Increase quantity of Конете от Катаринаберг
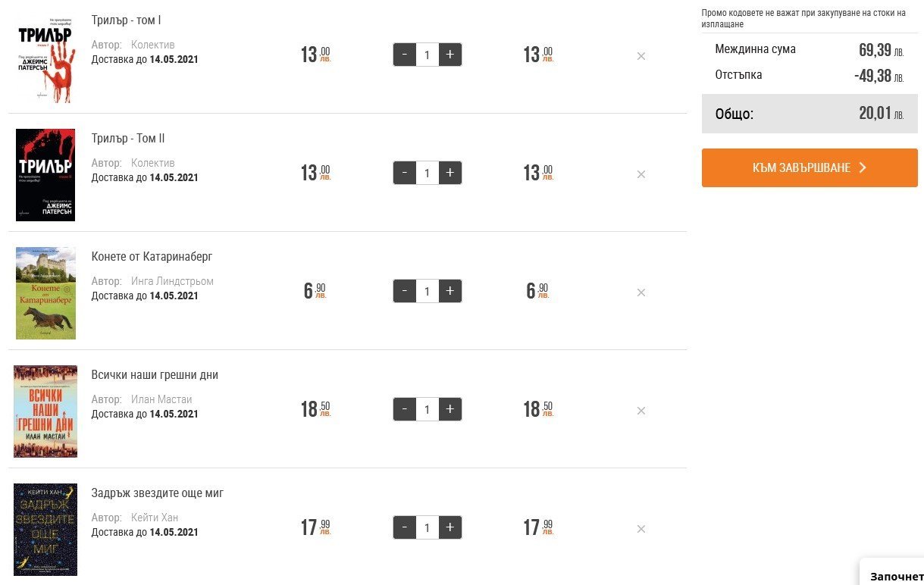The image size is (924, 585). 450,291
